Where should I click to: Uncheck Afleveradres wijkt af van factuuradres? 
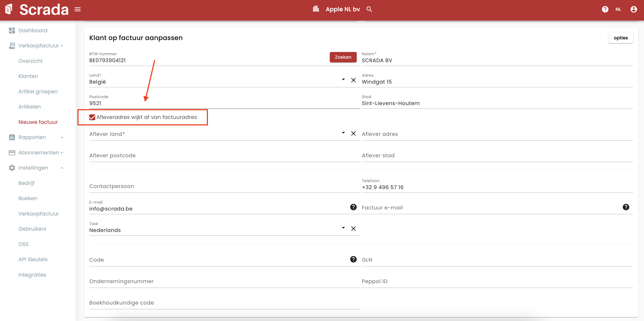tap(92, 117)
